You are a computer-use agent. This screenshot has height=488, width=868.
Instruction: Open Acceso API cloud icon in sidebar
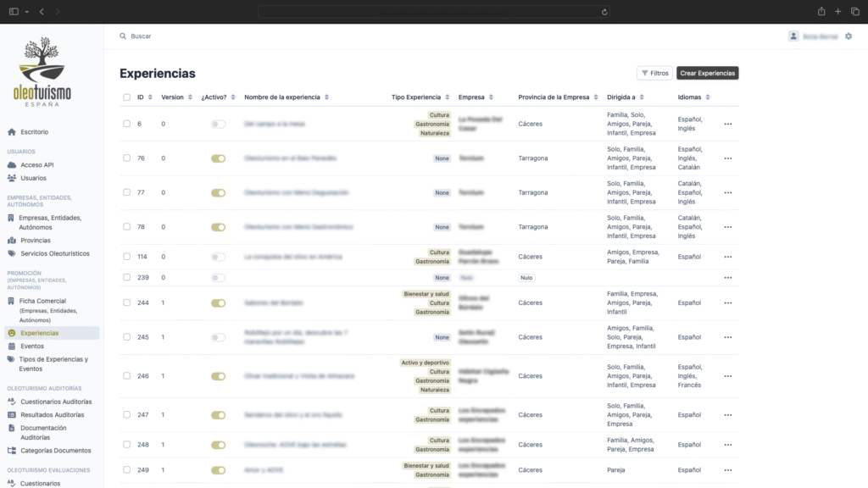(12, 165)
